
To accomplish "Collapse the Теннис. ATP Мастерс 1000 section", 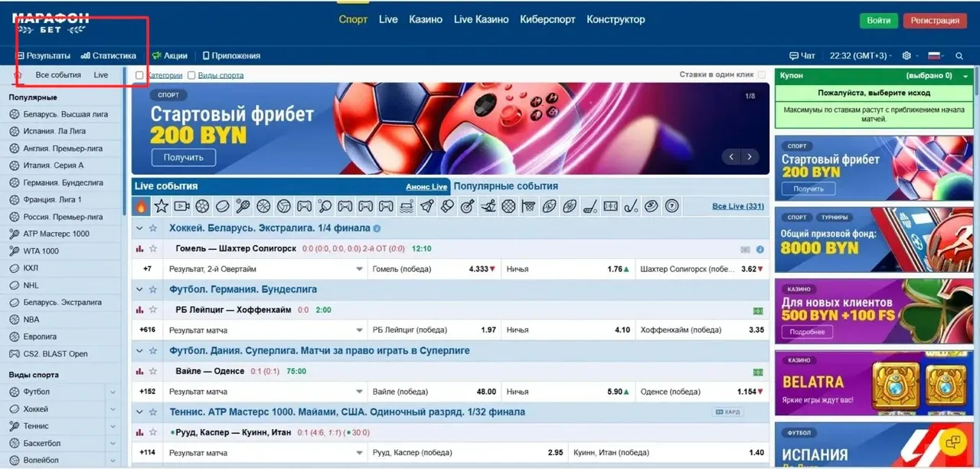I will click(139, 412).
